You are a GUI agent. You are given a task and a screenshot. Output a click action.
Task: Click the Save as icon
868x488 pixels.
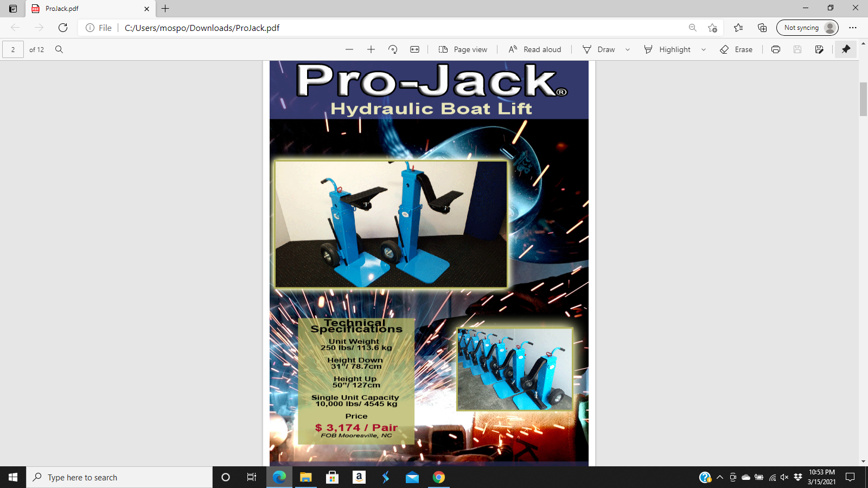tap(819, 49)
